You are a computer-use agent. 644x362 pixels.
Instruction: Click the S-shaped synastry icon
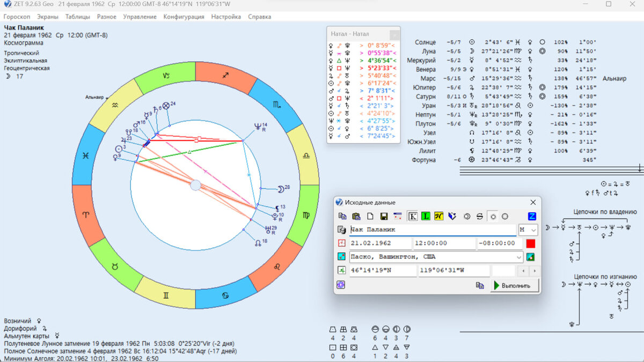[x=480, y=216]
